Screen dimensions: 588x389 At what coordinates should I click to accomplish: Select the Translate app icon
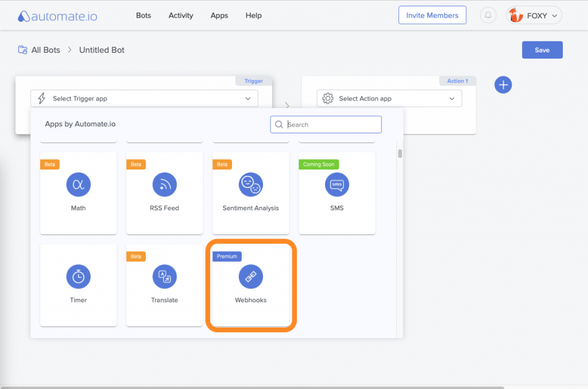click(x=165, y=276)
